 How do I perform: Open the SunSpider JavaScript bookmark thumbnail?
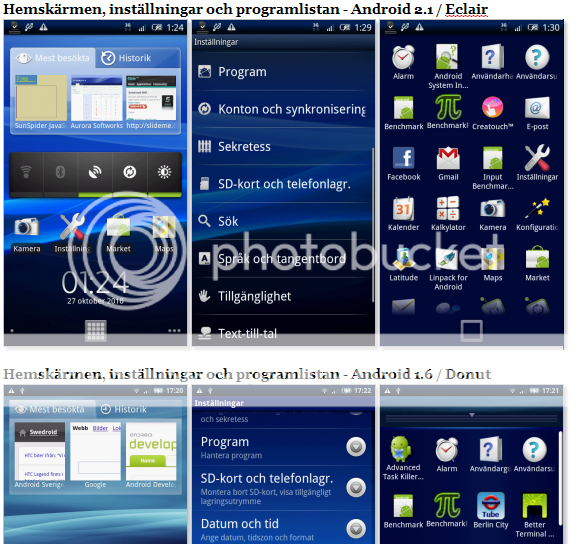click(40, 99)
